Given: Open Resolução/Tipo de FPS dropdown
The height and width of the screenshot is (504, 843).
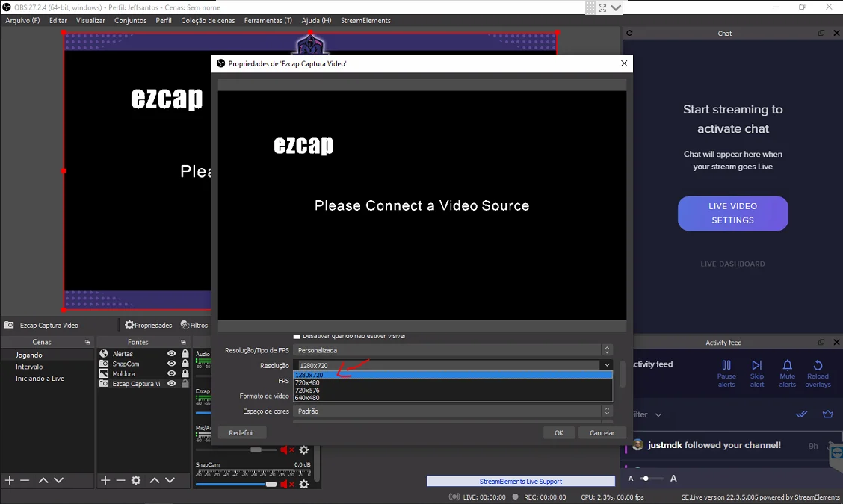Looking at the screenshot, I should [x=453, y=350].
